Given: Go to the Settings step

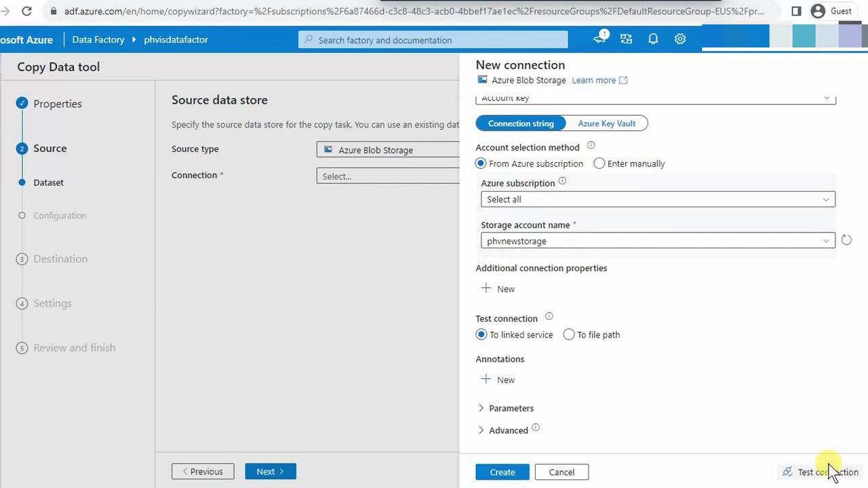Looking at the screenshot, I should [52, 304].
